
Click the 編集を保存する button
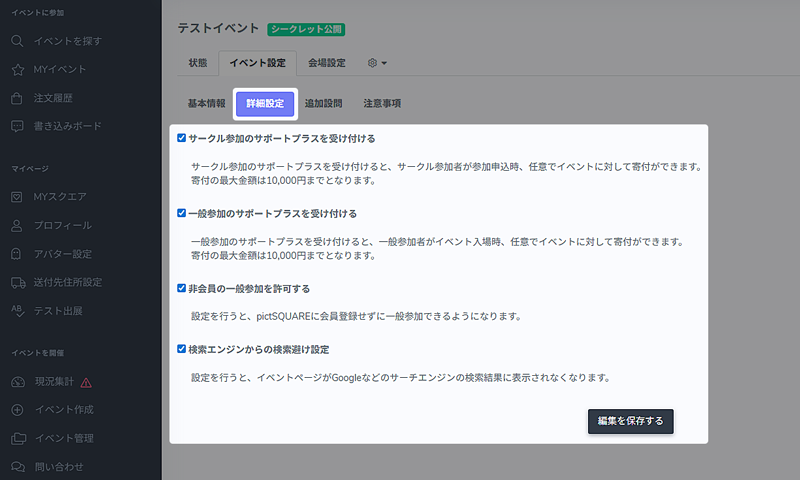[630, 421]
